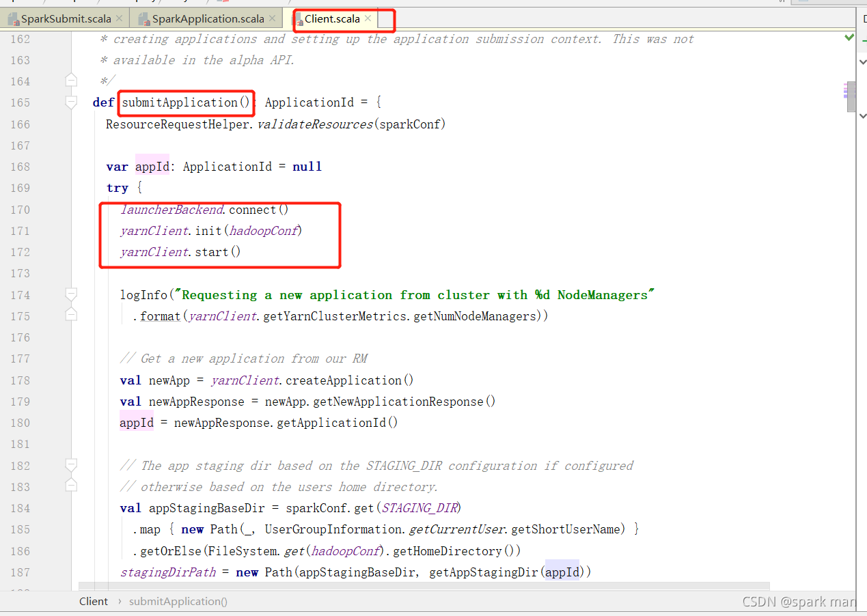Click the start() call on line 172
The width and height of the screenshot is (867, 616).
(x=217, y=252)
